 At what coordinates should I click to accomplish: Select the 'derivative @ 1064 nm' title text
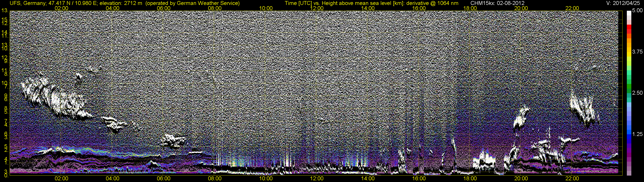tap(433, 3)
